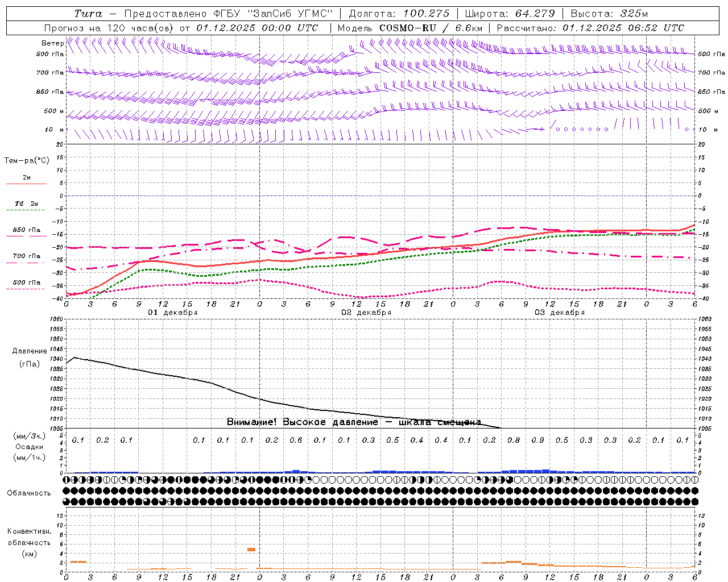This screenshot has height=582, width=728.
Task: Click the "Давление" pressure panel label
Action: 30,351
